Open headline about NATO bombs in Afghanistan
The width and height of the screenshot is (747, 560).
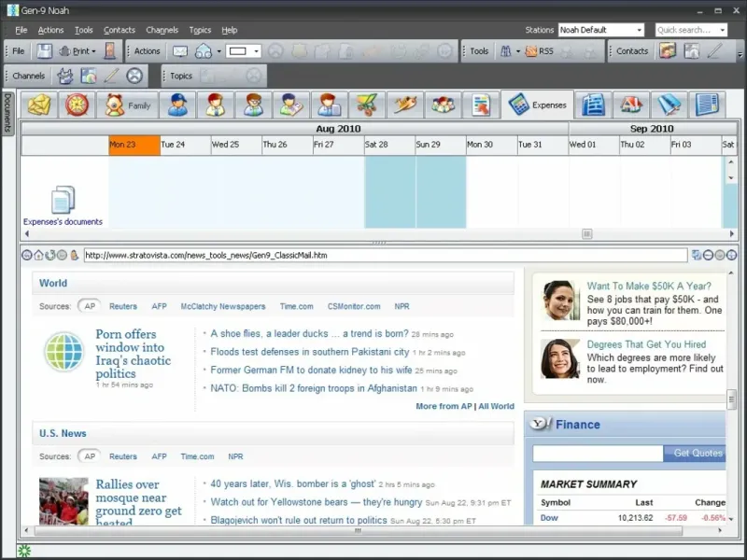coord(314,388)
